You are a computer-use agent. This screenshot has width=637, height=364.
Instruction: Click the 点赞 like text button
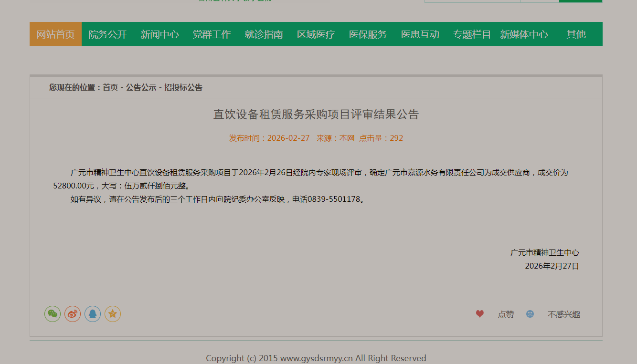506,314
